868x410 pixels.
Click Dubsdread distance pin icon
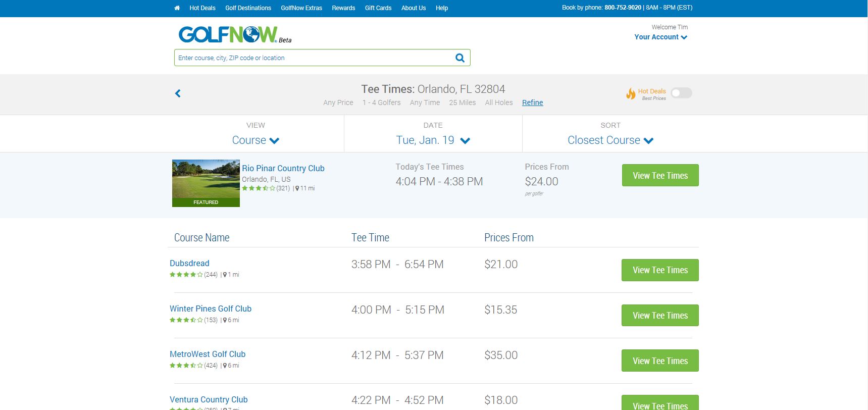[225, 275]
